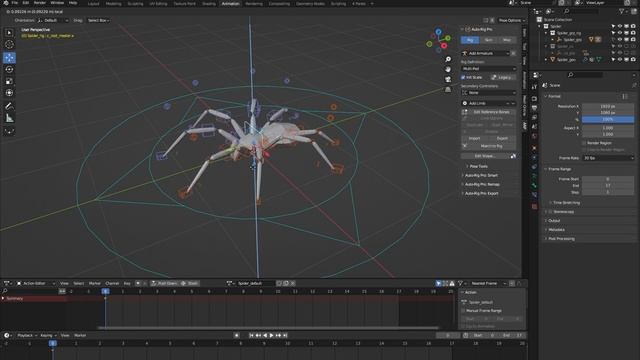This screenshot has height=360, width=640.
Task: Select the Transform tool
Action: pos(9,93)
